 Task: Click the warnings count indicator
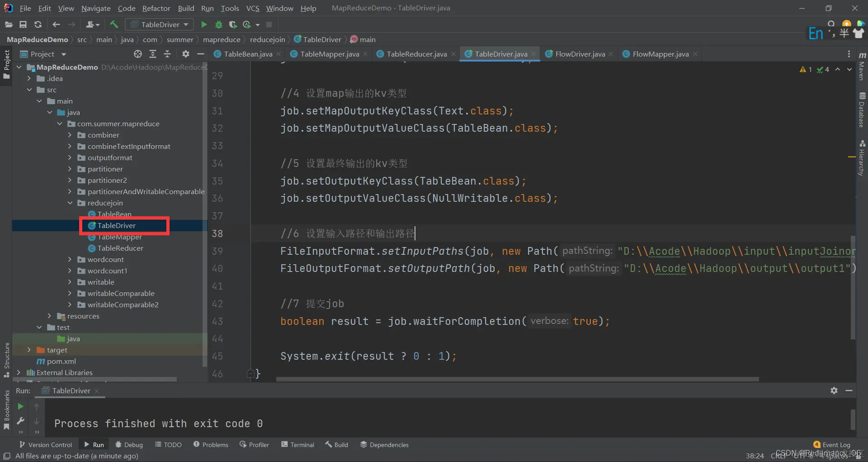point(806,69)
